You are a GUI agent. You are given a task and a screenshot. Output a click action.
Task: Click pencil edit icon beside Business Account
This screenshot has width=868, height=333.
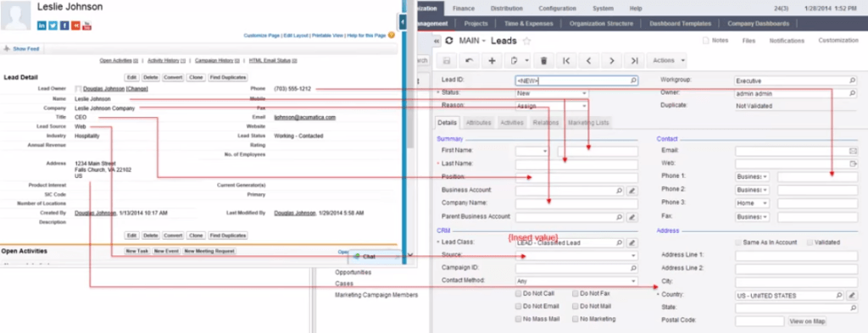632,191
